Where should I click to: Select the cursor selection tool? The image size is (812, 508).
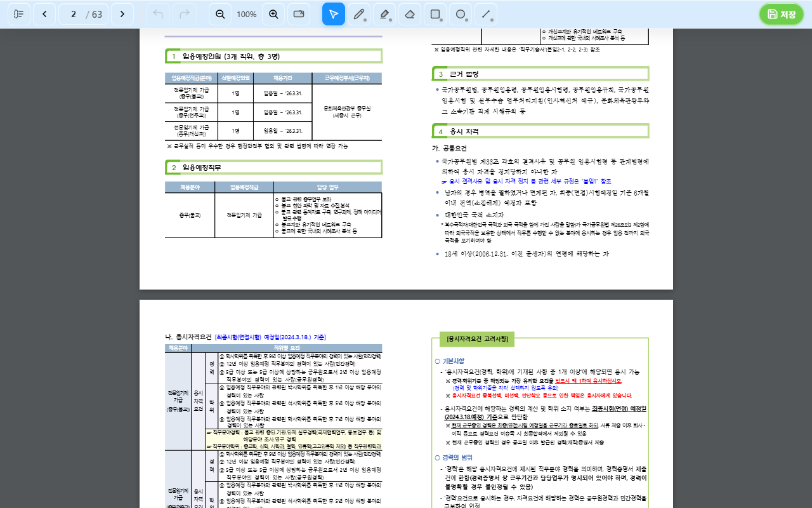pos(334,14)
